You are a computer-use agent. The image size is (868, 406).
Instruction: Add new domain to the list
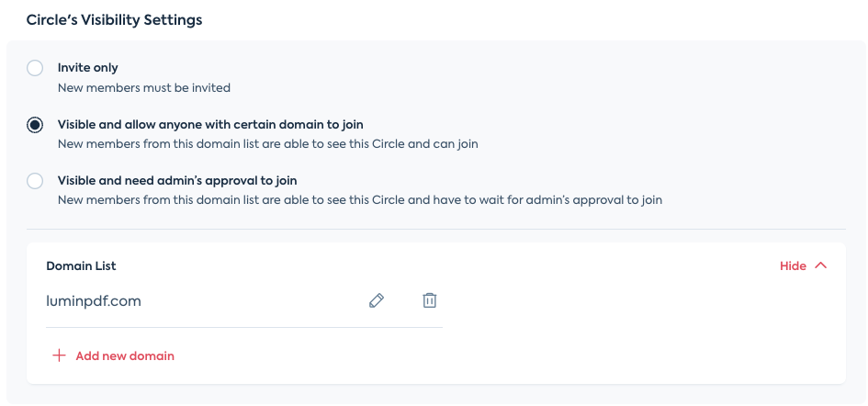click(125, 355)
